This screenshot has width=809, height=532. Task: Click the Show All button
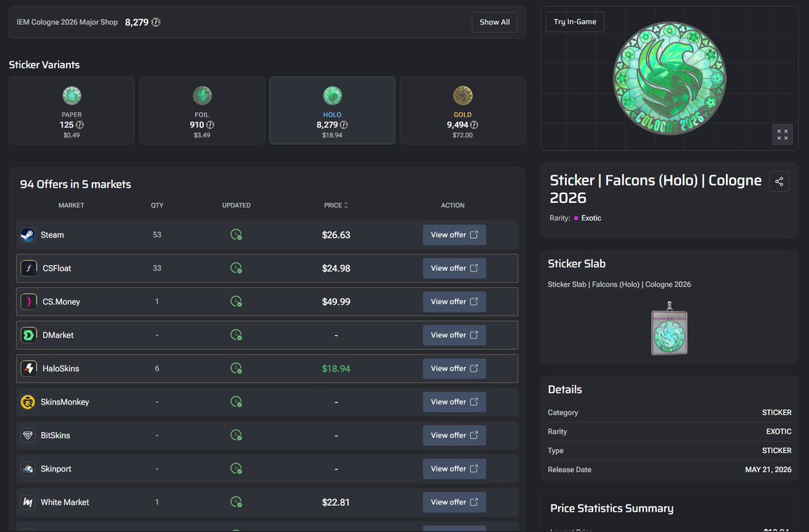pos(495,22)
